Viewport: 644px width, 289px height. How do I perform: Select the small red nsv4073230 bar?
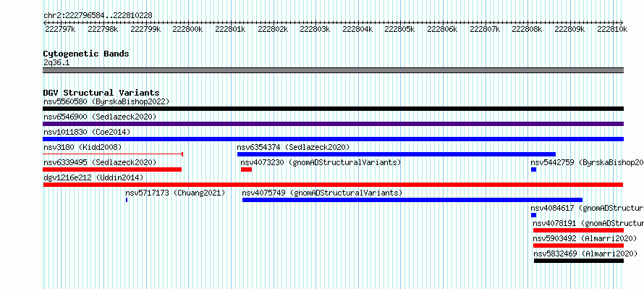[247, 169]
